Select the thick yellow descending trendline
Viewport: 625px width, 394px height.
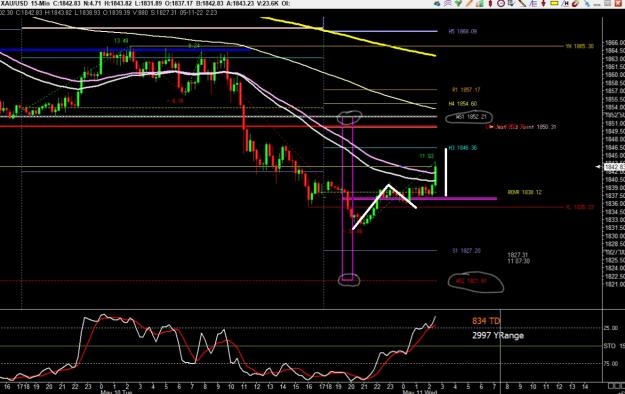348,36
